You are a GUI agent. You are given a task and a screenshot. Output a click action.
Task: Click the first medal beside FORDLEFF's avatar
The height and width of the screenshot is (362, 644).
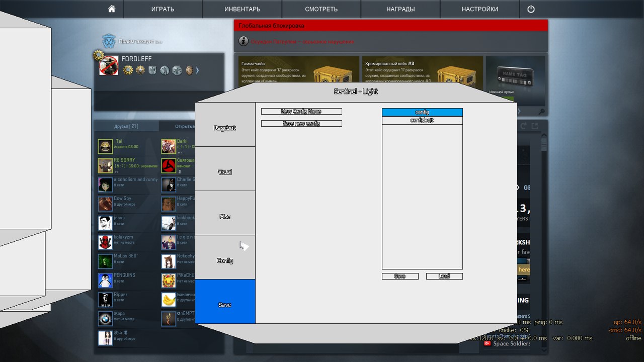click(x=128, y=70)
